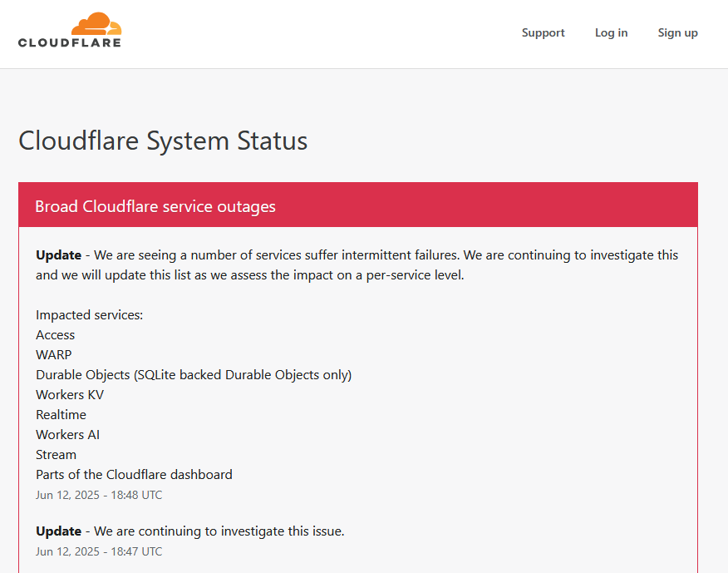Open the Log in page
728x573 pixels.
[x=611, y=32]
